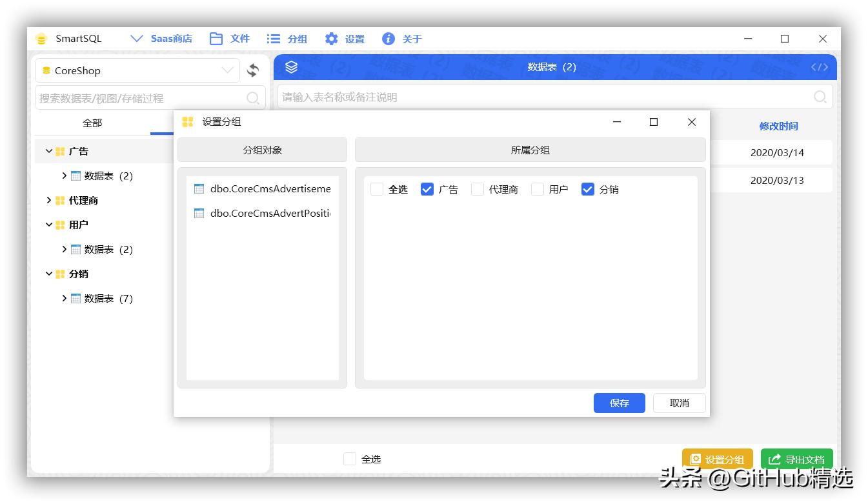The width and height of the screenshot is (868, 504).
Task: Open the CoreShop database dropdown
Action: (x=227, y=70)
